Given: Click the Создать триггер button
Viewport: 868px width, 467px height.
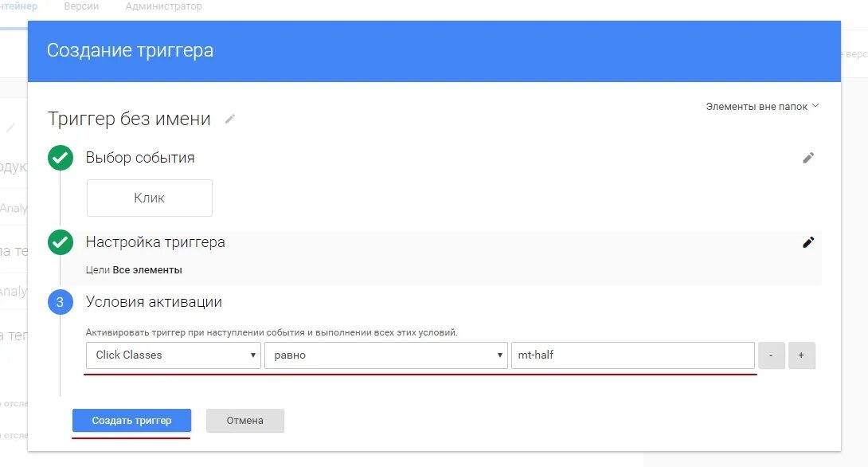Looking at the screenshot, I should 131,421.
